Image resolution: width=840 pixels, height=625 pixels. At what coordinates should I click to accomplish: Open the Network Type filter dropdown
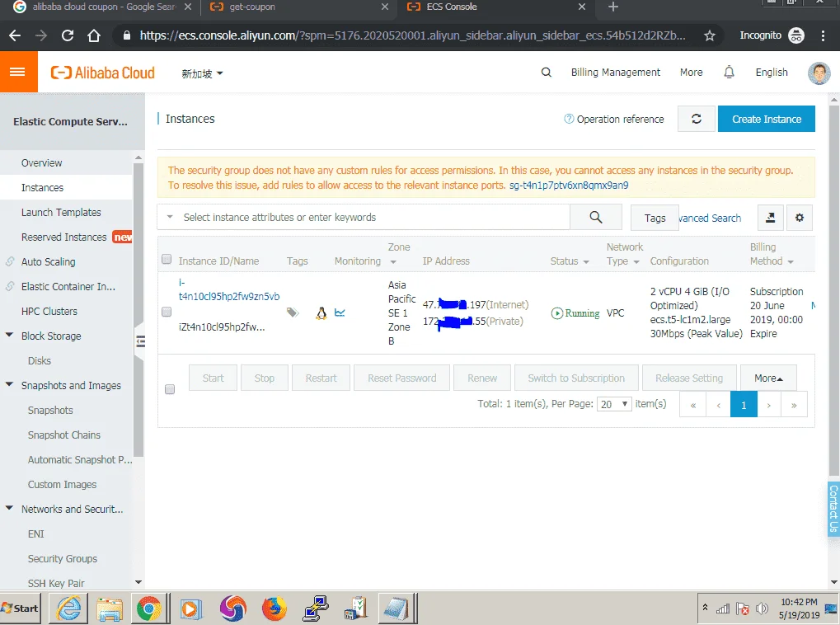[636, 261]
